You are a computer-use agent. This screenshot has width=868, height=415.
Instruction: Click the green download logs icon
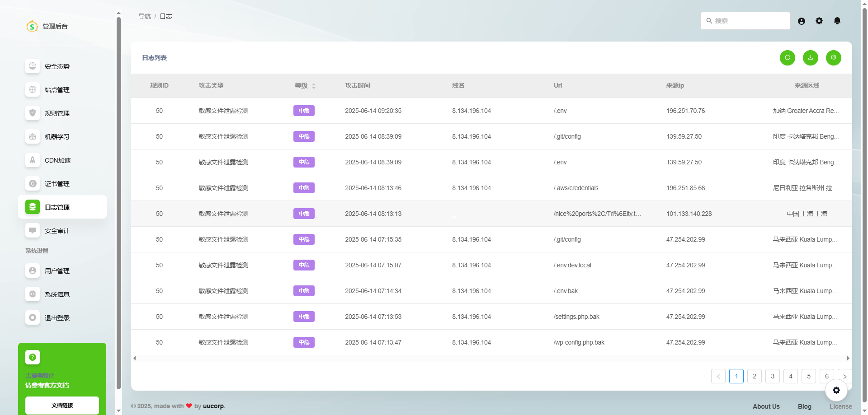(x=810, y=58)
